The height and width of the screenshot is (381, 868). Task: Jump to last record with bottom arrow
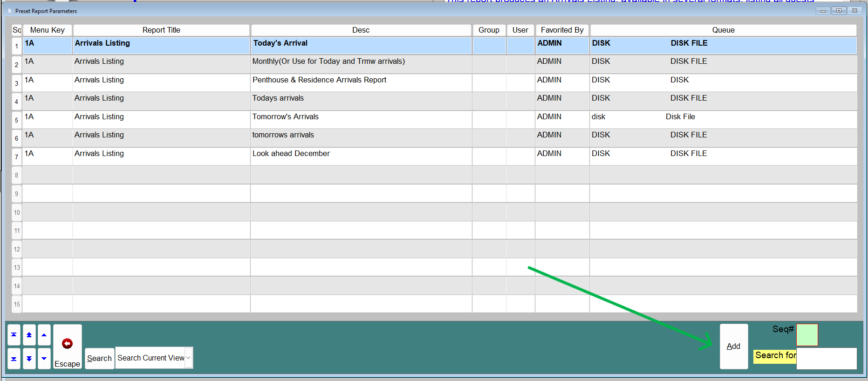click(x=14, y=359)
